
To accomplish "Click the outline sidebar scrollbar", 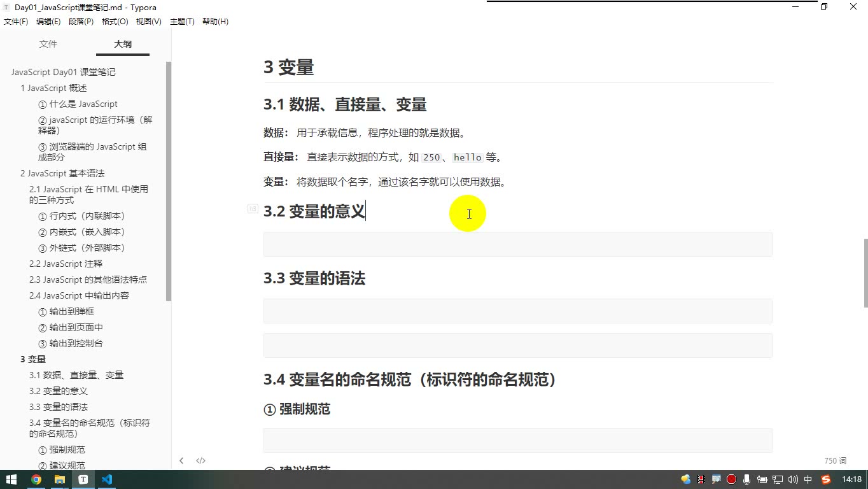I will click(x=169, y=181).
